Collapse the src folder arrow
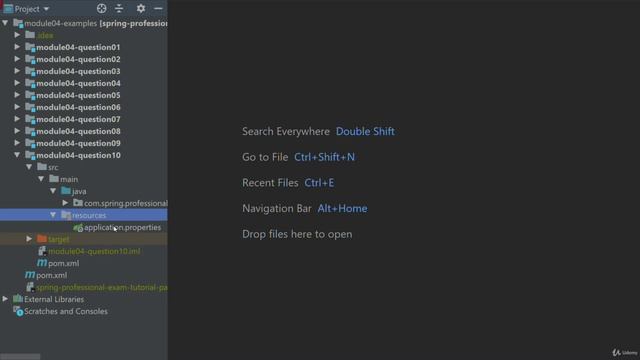 pyautogui.click(x=29, y=167)
